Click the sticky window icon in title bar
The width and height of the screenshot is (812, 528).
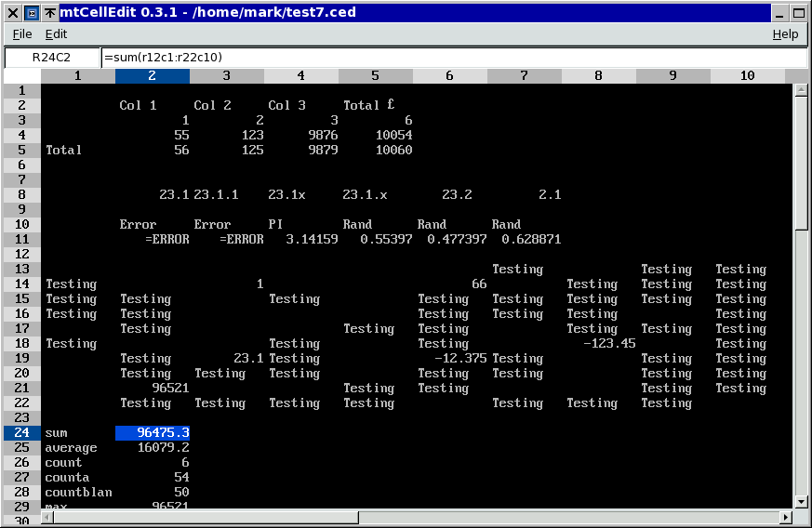30,12
